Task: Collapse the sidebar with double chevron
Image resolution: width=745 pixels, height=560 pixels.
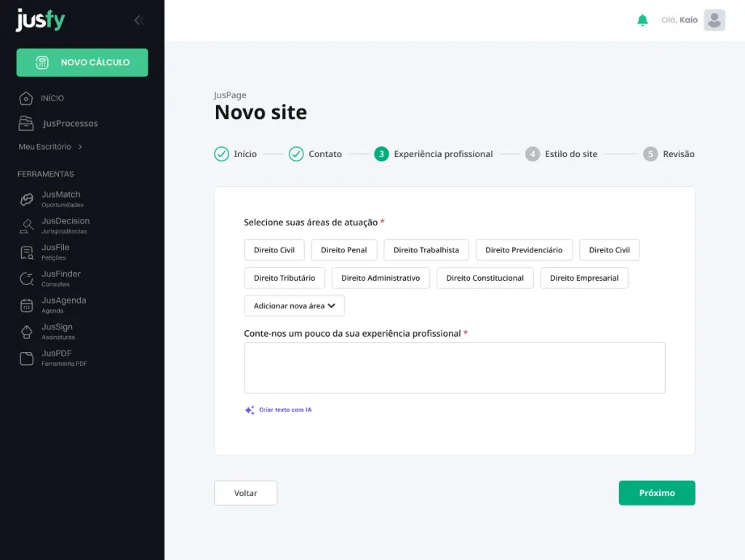Action: tap(139, 20)
